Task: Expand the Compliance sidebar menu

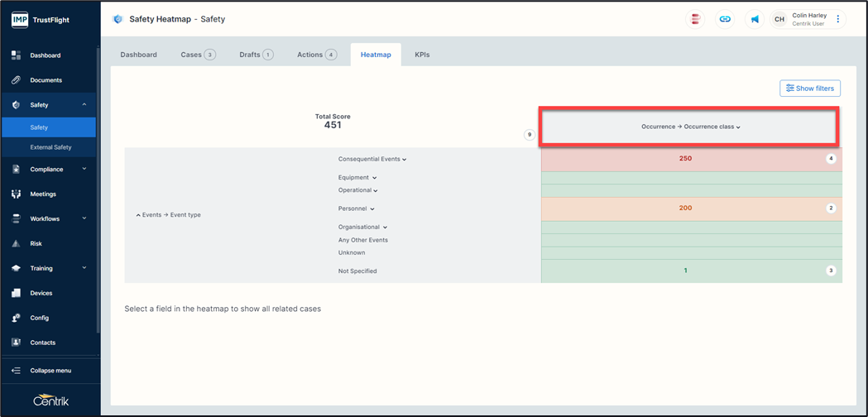Action: point(48,170)
